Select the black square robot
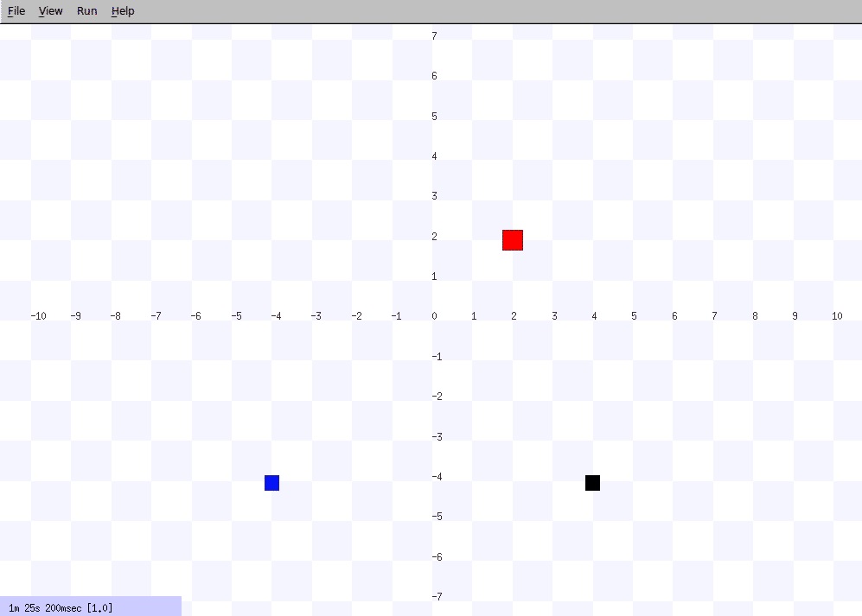The height and width of the screenshot is (616, 862). (592, 483)
